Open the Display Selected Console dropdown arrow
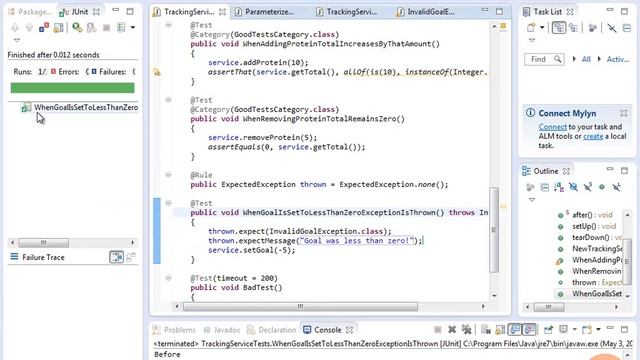This screenshot has height=360, width=640. (x=574, y=329)
